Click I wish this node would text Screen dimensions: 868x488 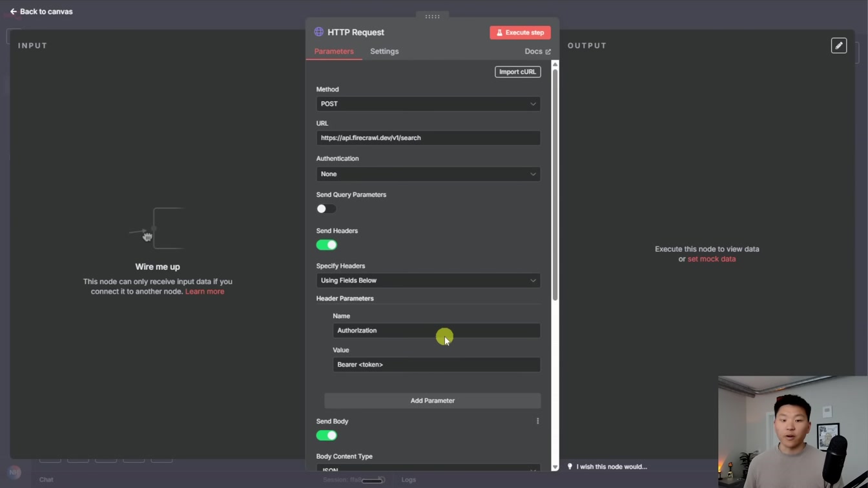click(x=612, y=467)
